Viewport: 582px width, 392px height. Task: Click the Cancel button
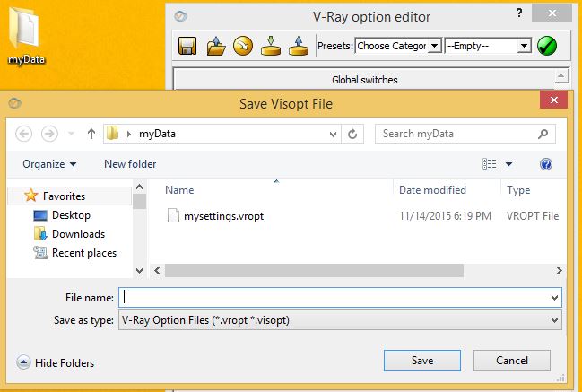pyautogui.click(x=512, y=361)
